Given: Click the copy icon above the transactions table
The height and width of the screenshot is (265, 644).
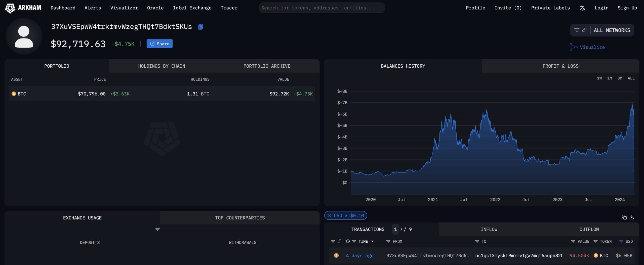Looking at the screenshot, I should pyautogui.click(x=624, y=217).
